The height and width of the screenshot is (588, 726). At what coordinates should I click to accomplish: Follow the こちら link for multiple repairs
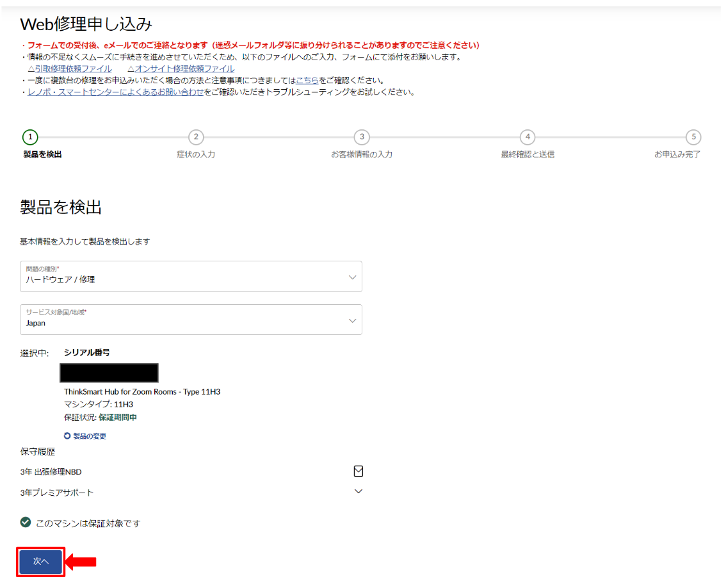(307, 80)
